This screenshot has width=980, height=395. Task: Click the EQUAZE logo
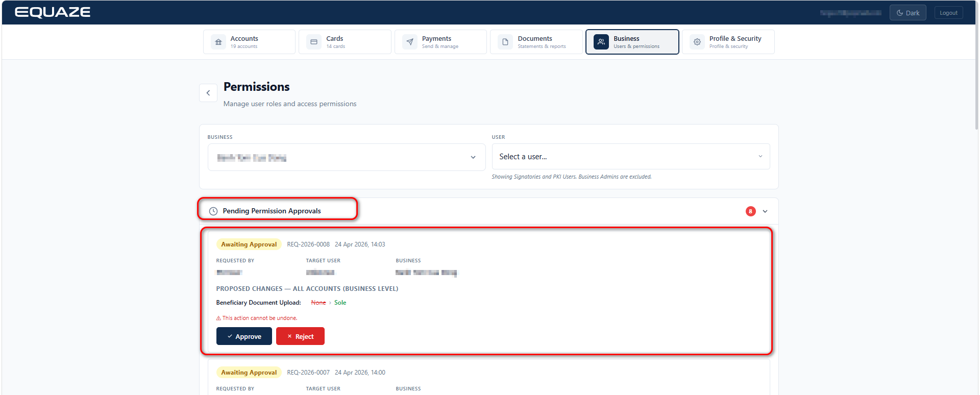click(x=53, y=12)
